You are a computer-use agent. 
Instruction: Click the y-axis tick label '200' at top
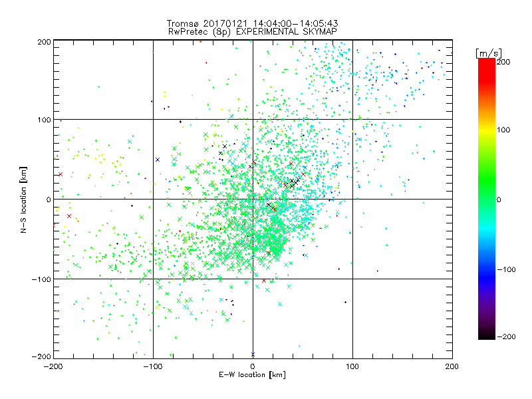tap(44, 42)
